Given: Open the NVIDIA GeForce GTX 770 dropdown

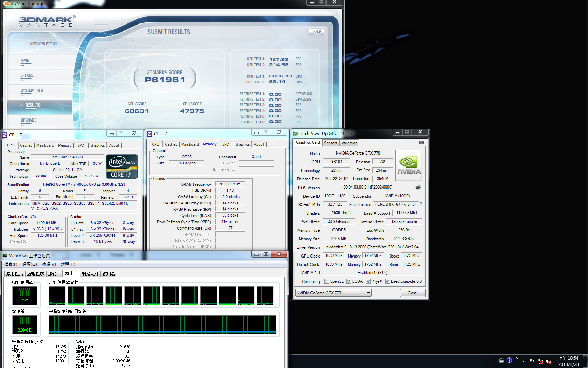Looking at the screenshot, I should point(333,293).
